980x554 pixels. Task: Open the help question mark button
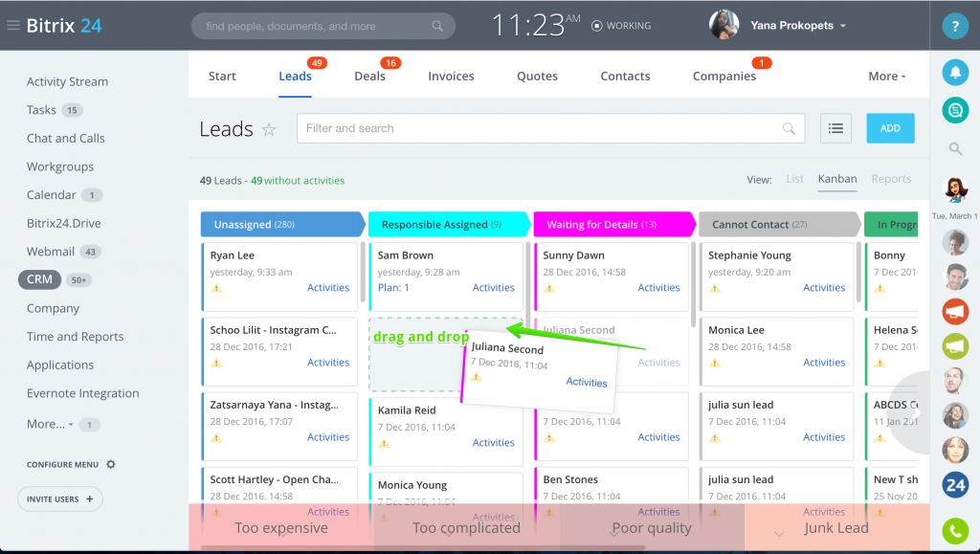pos(955,26)
